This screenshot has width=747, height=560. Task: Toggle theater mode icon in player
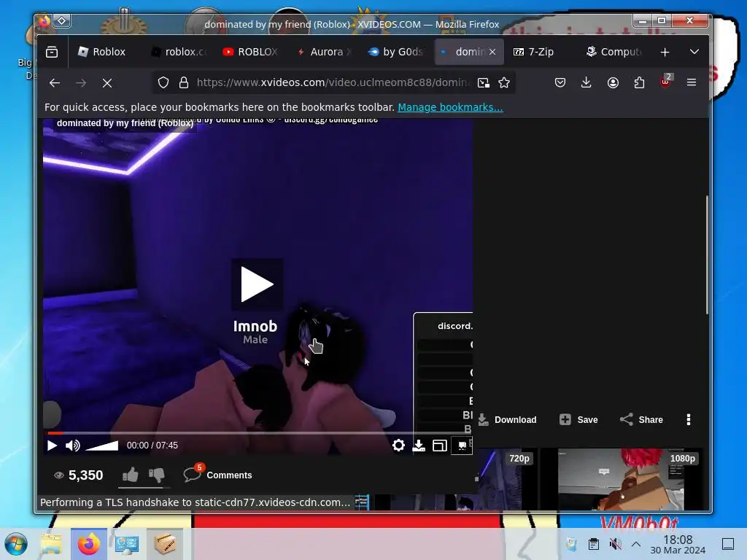tap(439, 446)
